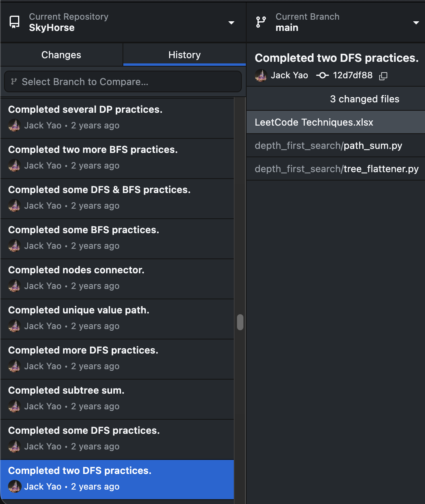Select the path_sum.py changed file

pyautogui.click(x=336, y=146)
